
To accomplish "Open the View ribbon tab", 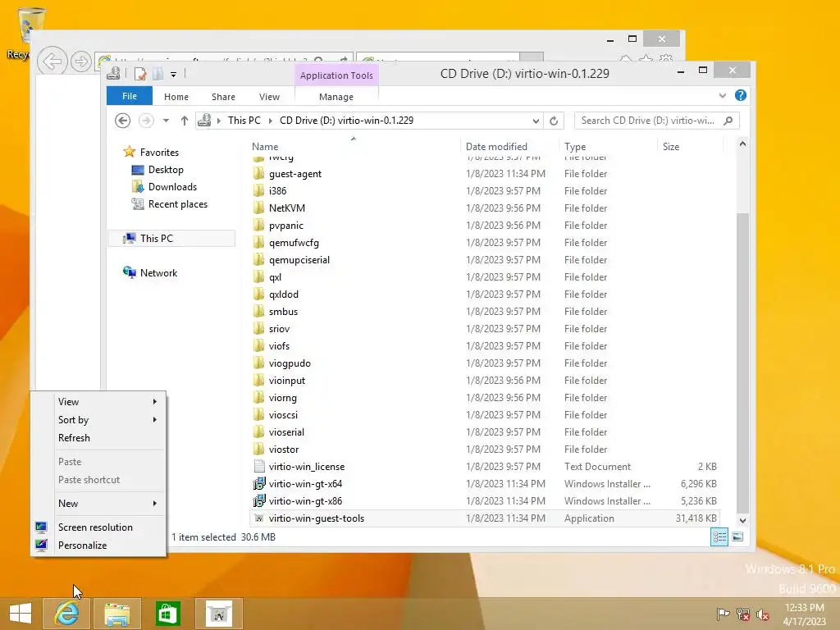I will point(269,97).
